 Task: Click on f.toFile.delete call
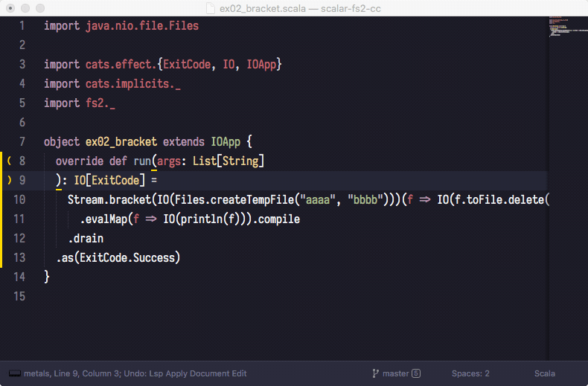[x=499, y=200]
